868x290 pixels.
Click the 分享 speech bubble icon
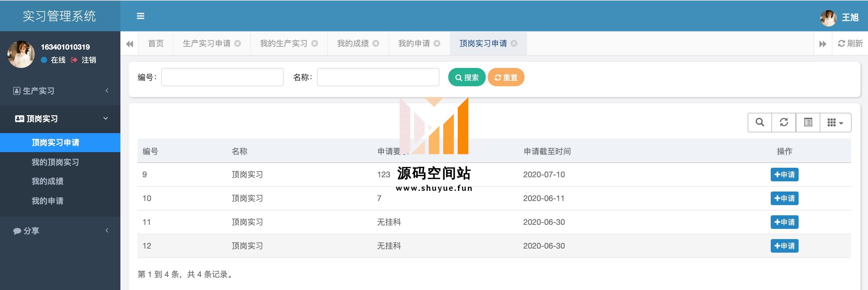pyautogui.click(x=17, y=231)
